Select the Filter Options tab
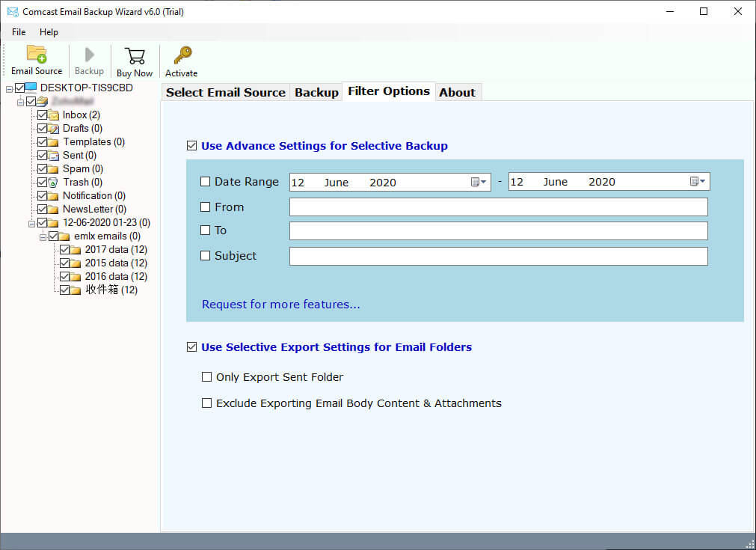Viewport: 756px width, 550px height. click(x=389, y=91)
